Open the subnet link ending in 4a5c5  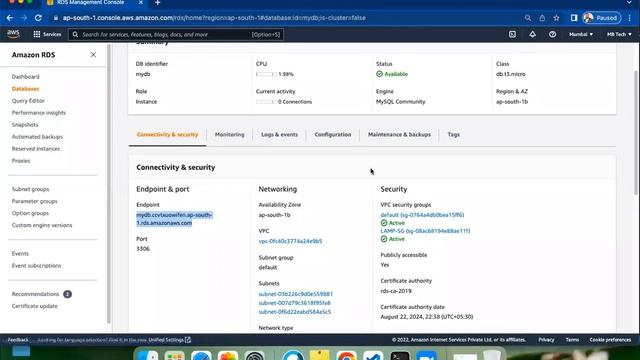295,312
